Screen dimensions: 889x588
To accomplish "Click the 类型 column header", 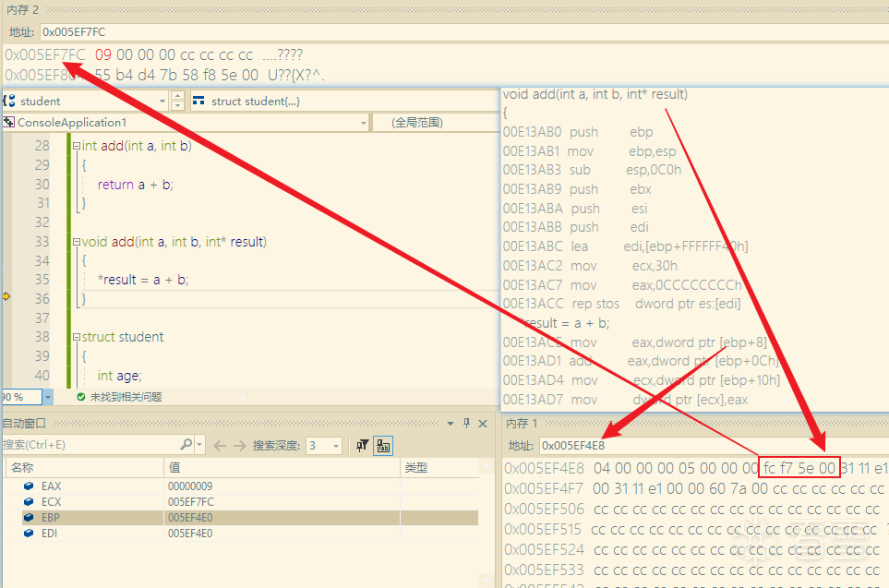I will (439, 468).
